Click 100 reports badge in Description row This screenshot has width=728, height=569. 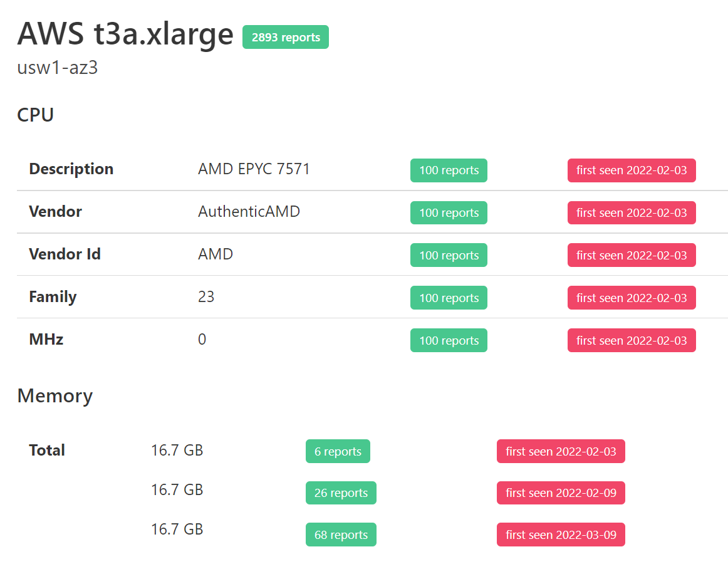click(x=449, y=170)
